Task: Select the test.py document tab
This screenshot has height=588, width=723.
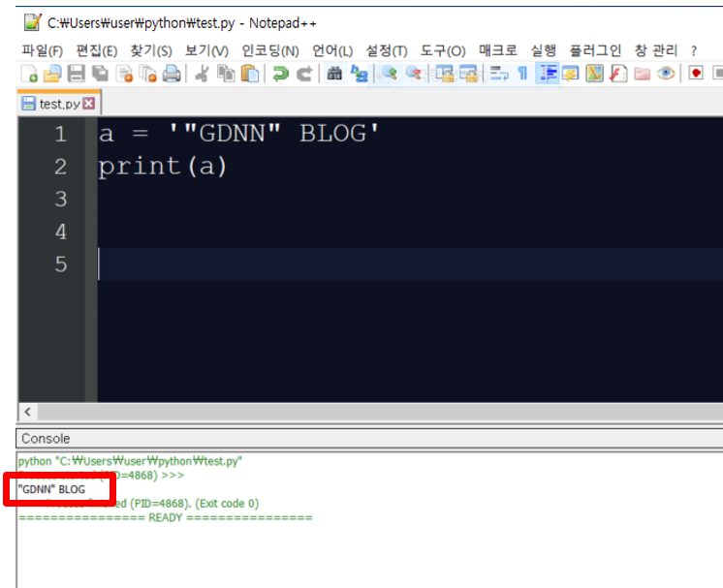Action: [x=58, y=104]
